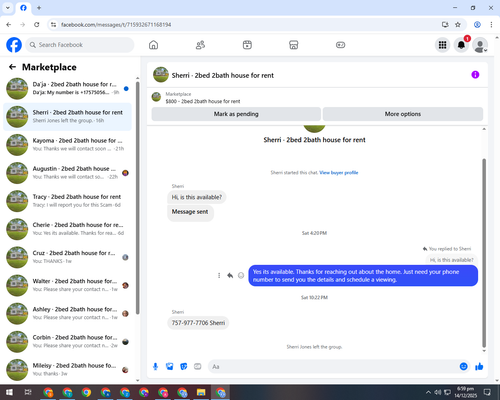500x400 pixels.
Task: React to the blue message with smiley
Action: coord(241,275)
